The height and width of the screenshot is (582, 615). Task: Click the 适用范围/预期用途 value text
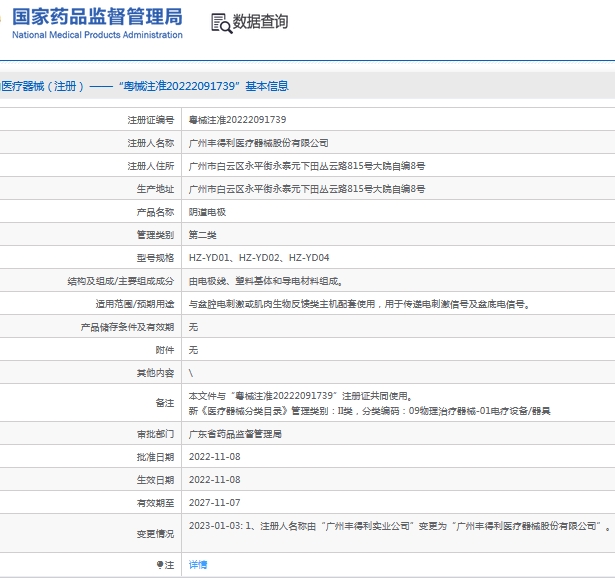[x=359, y=304]
